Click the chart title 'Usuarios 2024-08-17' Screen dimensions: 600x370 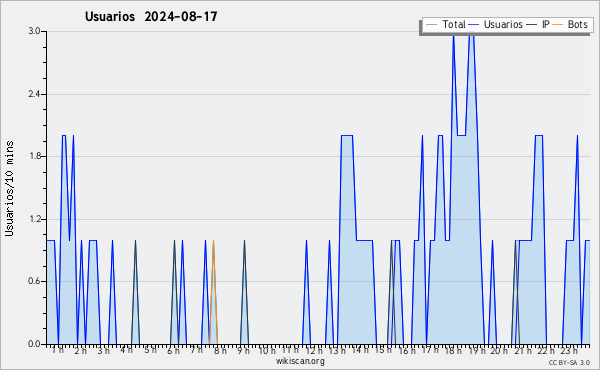pos(151,17)
